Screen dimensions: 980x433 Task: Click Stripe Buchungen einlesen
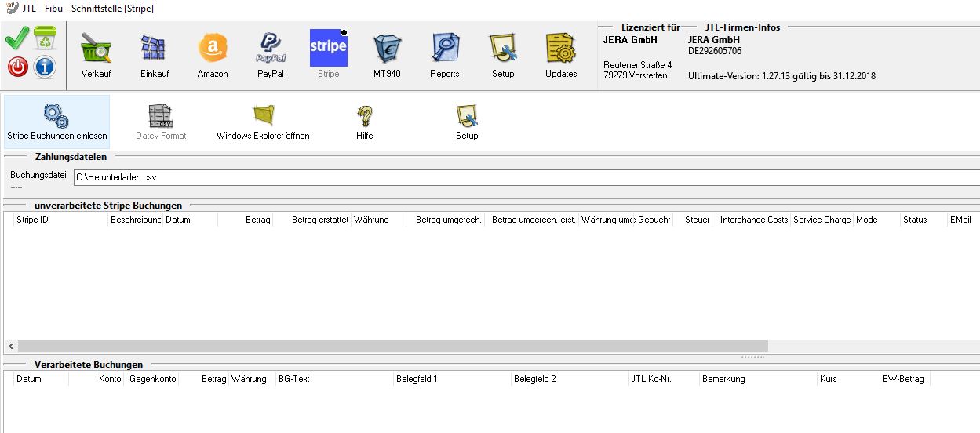point(57,122)
